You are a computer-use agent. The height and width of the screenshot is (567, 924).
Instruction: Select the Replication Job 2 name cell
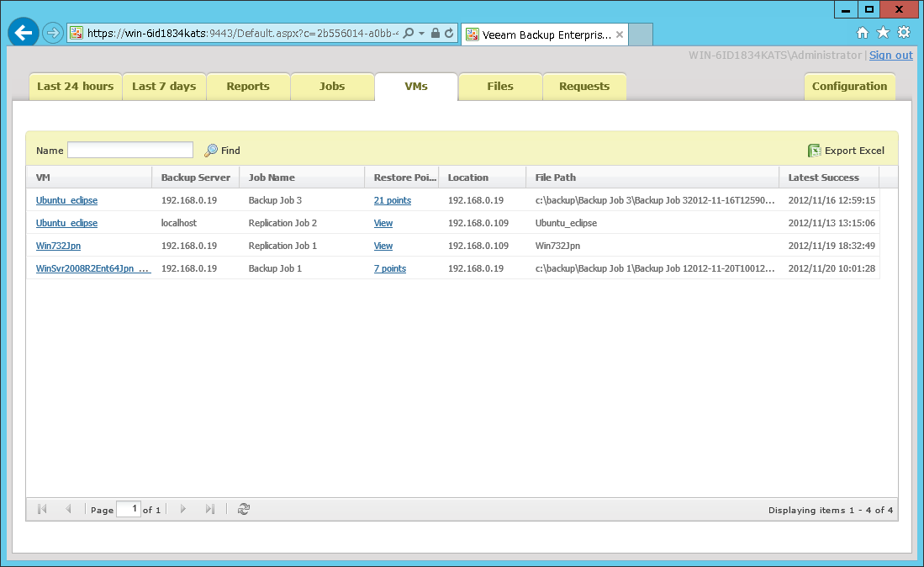[x=303, y=223]
